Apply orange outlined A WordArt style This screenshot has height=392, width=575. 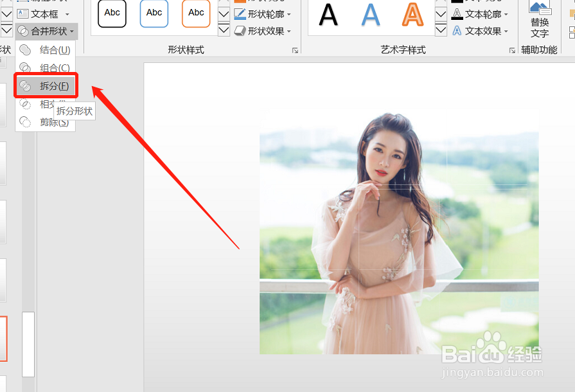click(x=412, y=15)
